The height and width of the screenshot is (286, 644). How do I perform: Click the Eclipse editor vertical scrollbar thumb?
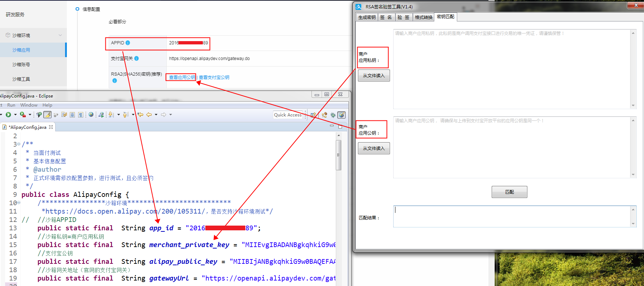click(339, 155)
